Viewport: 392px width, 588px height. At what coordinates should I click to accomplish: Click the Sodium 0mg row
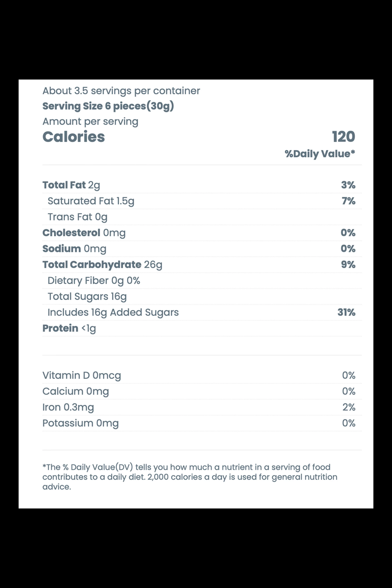pyautogui.click(x=202, y=249)
